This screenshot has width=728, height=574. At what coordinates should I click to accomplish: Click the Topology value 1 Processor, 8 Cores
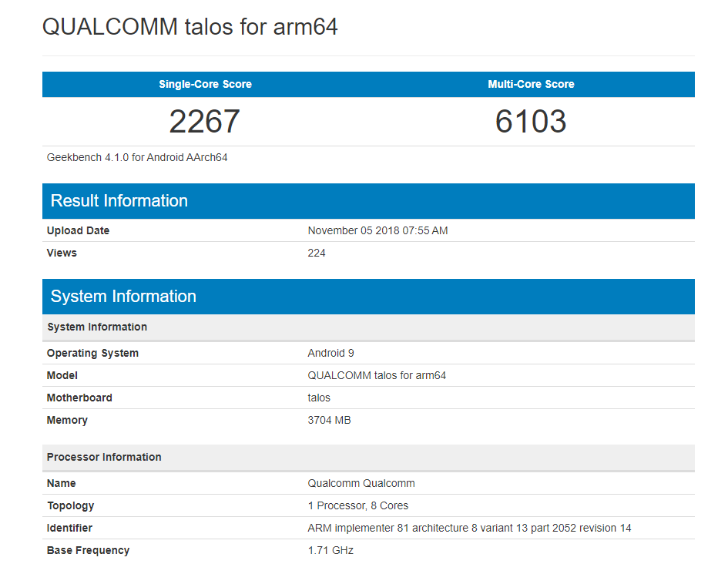coord(357,505)
